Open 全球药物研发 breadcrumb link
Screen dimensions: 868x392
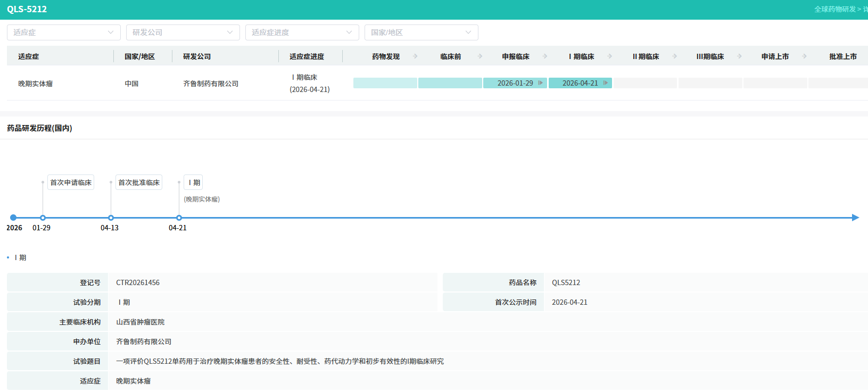(x=834, y=9)
